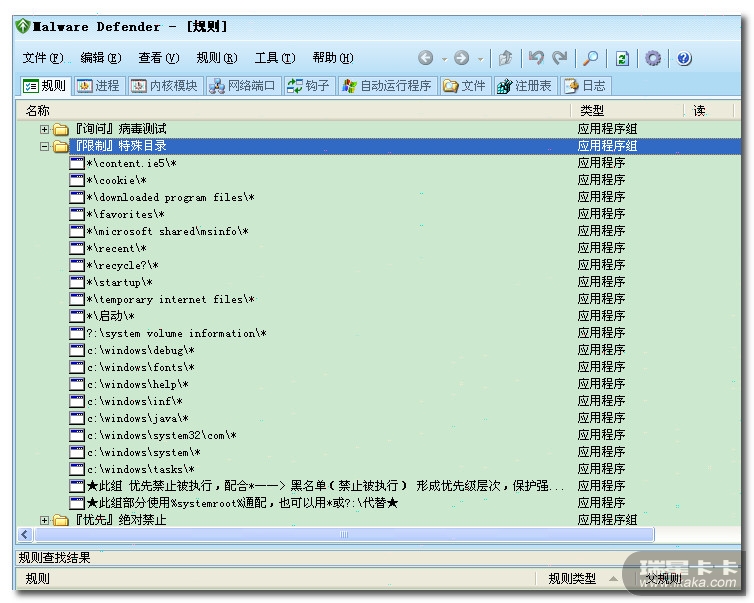Click the c:\windows\tasks\* rule icon
Viewport: 754px width, 603px height.
77,469
